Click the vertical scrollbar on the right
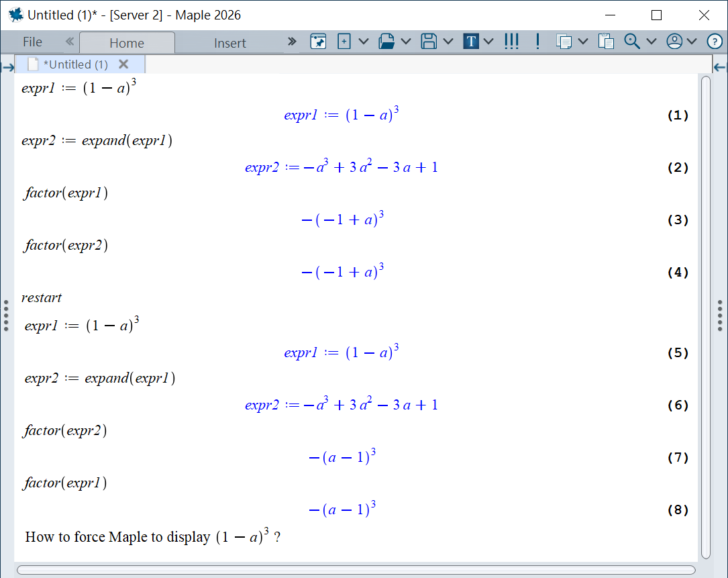The width and height of the screenshot is (728, 578). 705,316
